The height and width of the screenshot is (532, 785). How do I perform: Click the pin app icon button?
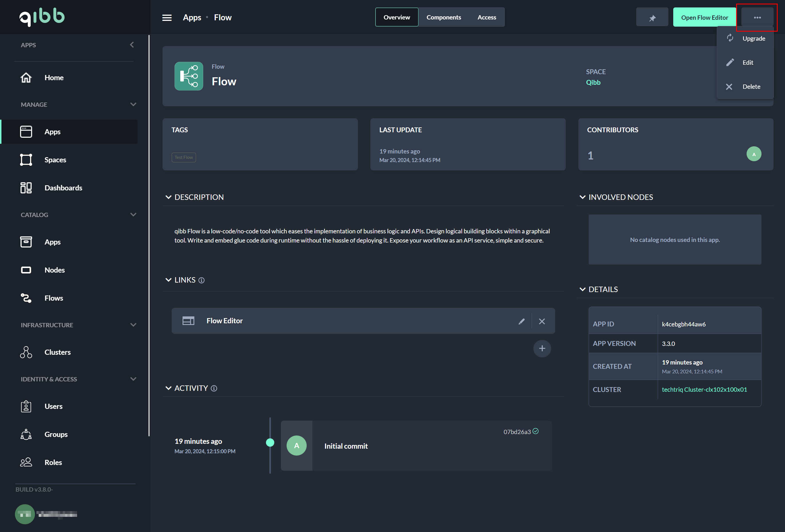(652, 17)
